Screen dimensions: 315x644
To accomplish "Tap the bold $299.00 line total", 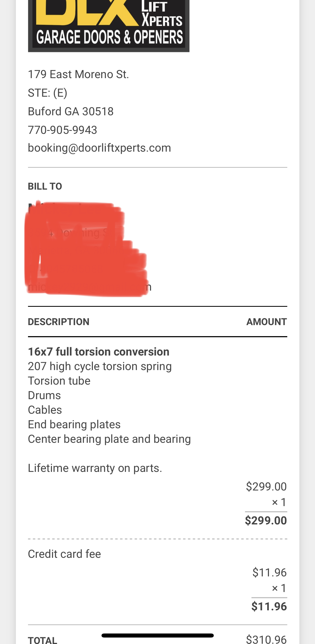I will coord(266,521).
